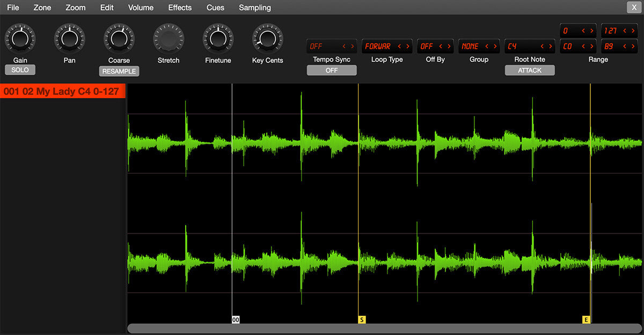Click the lower channel waveform
This screenshot has width=644, height=335.
coord(385,263)
